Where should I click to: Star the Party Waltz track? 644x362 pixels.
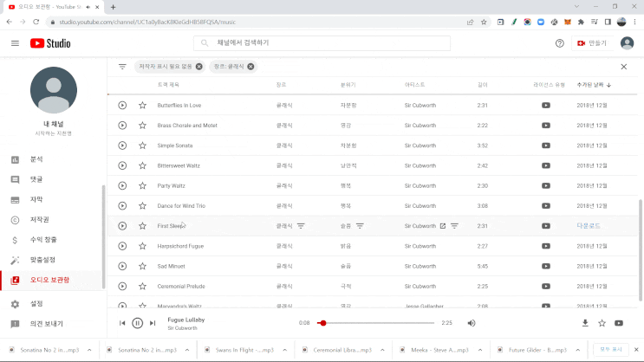point(142,186)
